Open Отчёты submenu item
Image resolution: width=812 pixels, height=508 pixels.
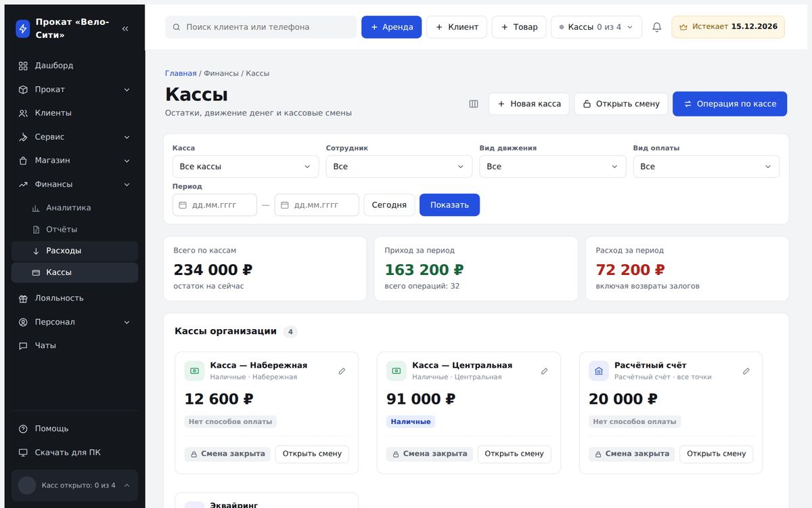coord(74,230)
